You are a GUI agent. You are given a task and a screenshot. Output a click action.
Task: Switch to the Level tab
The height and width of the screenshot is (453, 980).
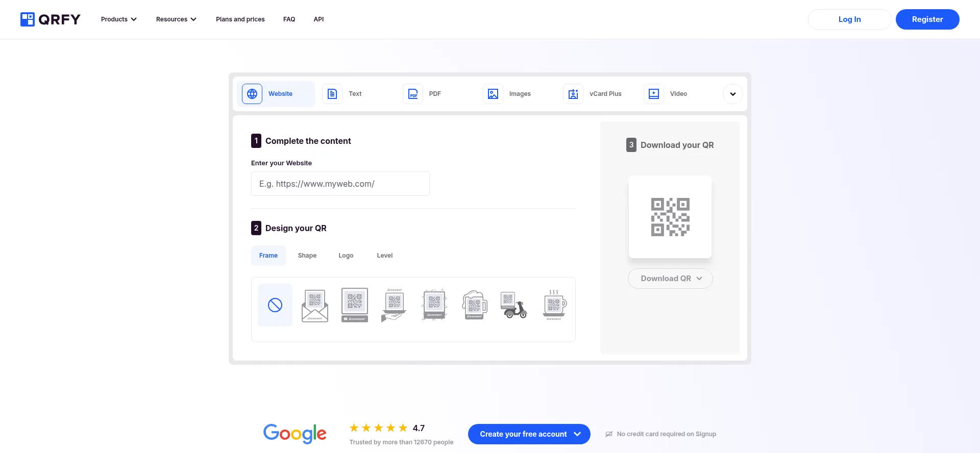(385, 256)
